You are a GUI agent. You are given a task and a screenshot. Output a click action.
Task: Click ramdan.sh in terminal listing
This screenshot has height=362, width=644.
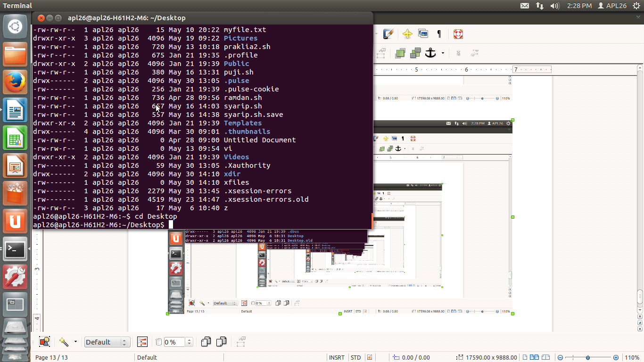point(243,98)
